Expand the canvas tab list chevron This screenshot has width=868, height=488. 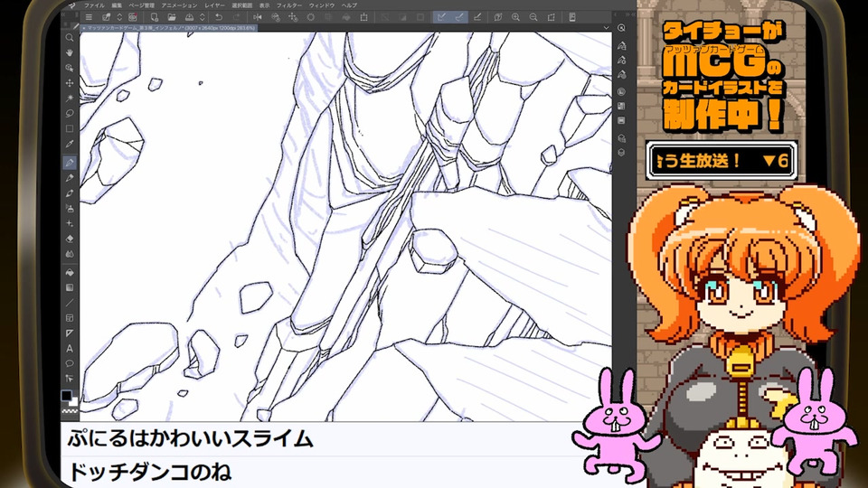pyautogui.click(x=606, y=28)
